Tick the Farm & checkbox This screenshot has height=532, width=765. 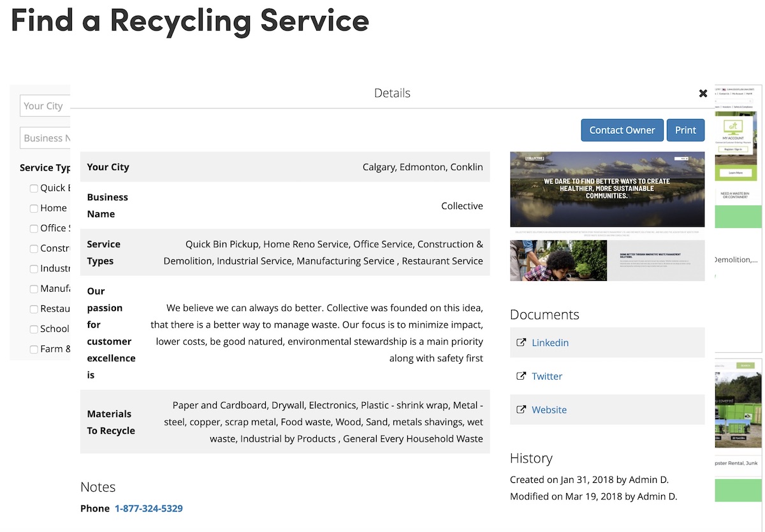[34, 349]
